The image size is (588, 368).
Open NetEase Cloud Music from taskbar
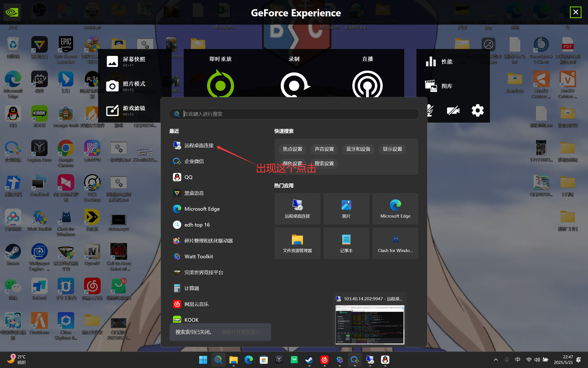point(324,360)
